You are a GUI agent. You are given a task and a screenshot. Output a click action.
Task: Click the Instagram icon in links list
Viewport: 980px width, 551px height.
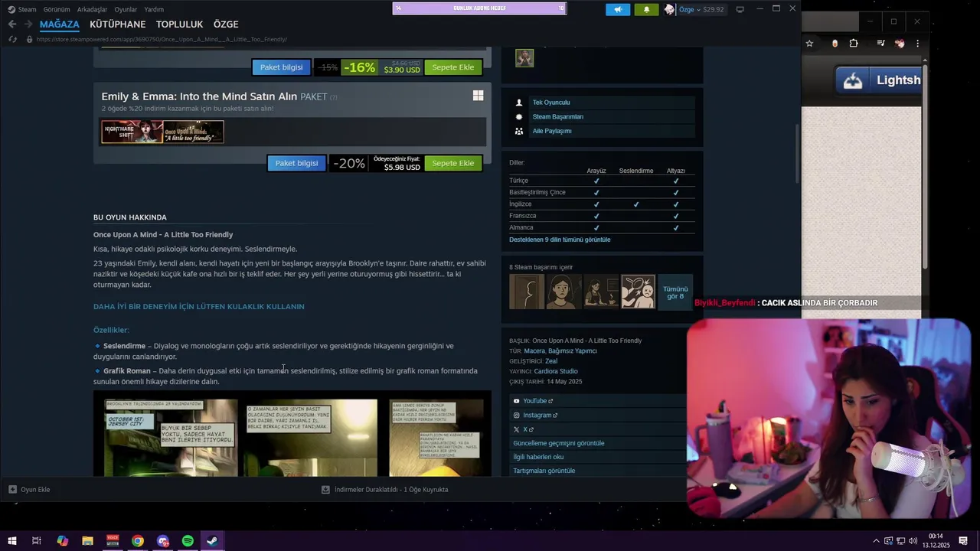tap(517, 415)
